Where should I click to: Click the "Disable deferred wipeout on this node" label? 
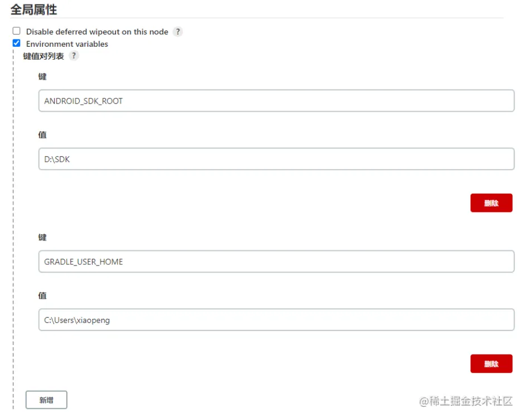[x=97, y=32]
